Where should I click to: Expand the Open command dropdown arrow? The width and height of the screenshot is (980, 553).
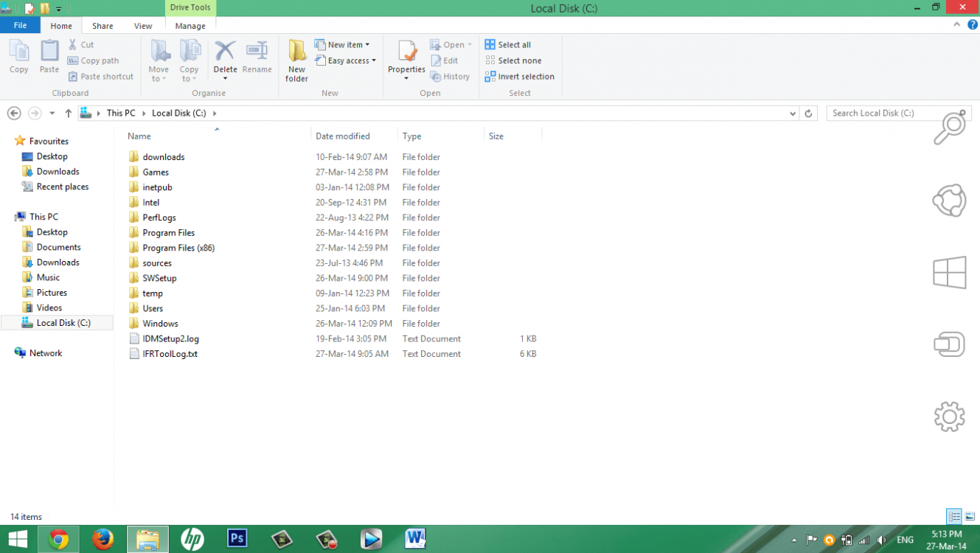point(470,45)
